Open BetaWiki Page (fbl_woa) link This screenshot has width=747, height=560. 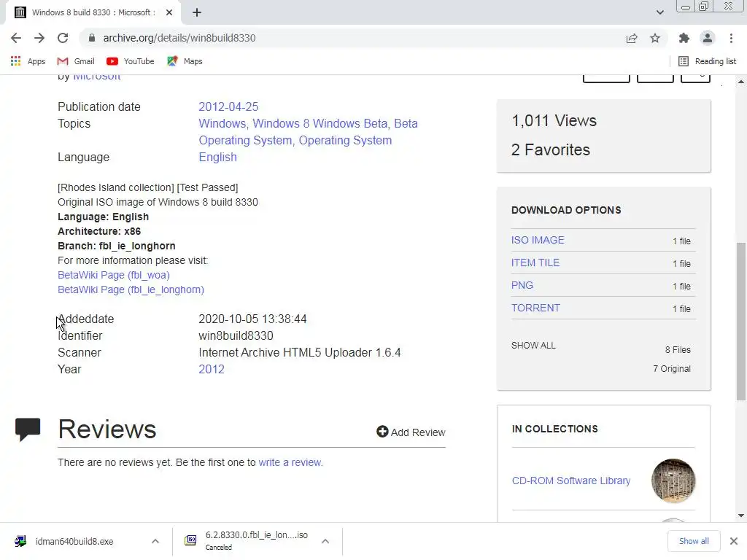point(113,275)
